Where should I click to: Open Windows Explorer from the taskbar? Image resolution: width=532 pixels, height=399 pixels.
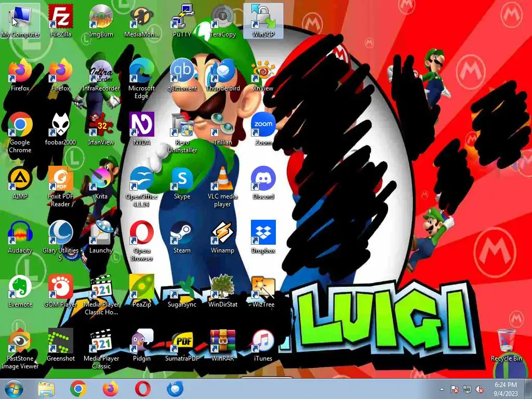(46, 389)
